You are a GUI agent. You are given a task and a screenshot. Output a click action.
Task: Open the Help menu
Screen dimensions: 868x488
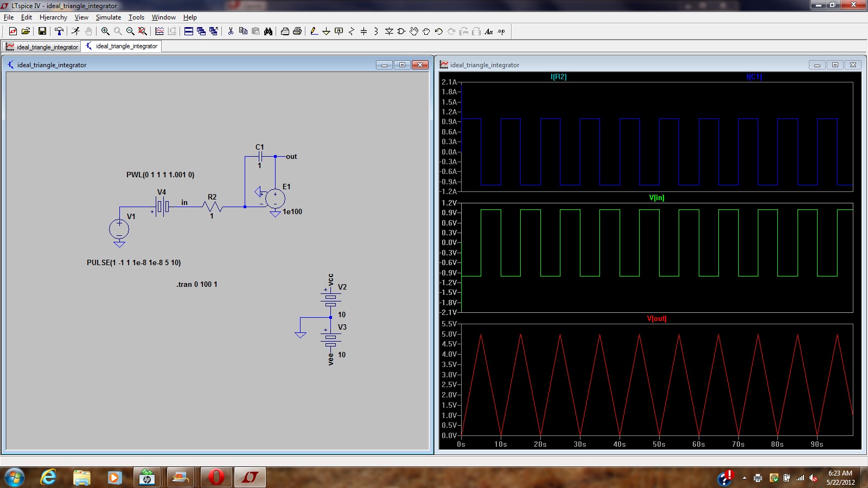190,17
